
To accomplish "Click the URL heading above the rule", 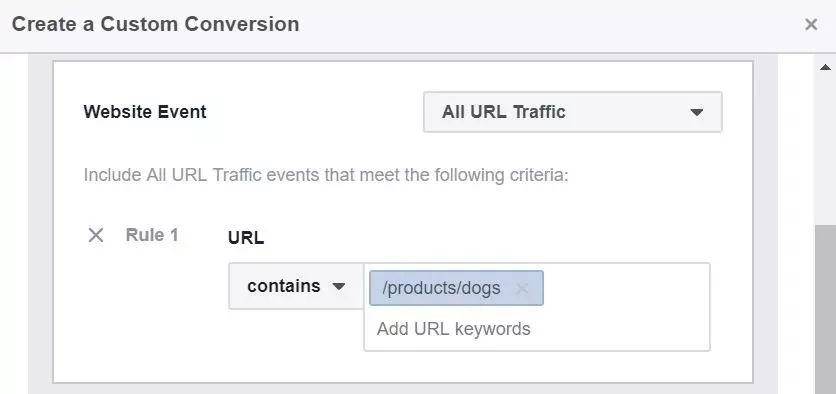I will click(246, 238).
